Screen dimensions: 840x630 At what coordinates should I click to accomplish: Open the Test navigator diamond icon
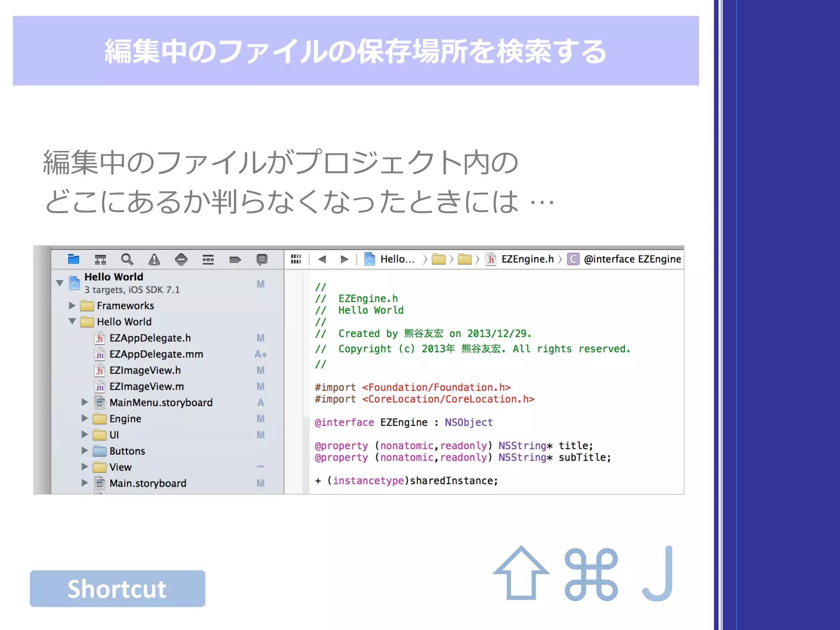[x=181, y=259]
